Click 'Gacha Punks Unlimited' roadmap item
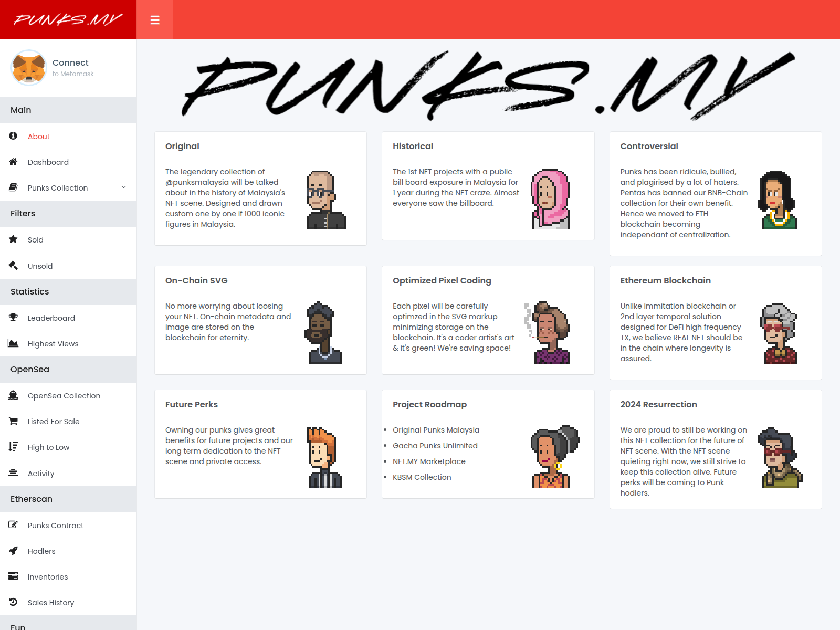The image size is (840, 630). tap(435, 446)
